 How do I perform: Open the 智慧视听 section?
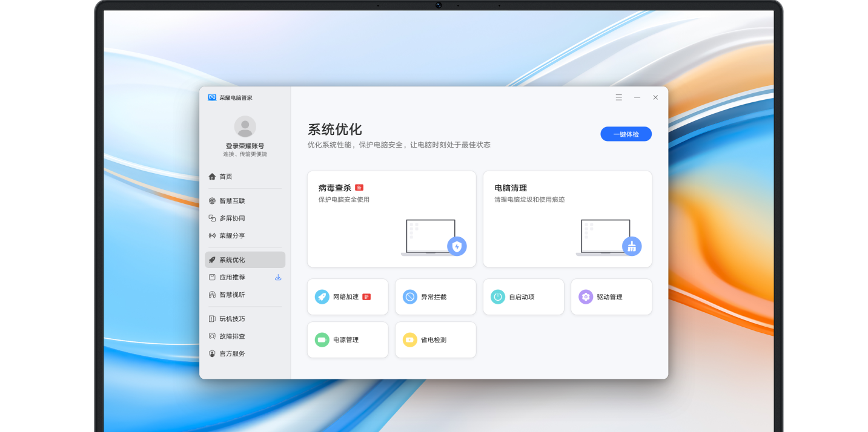231,294
